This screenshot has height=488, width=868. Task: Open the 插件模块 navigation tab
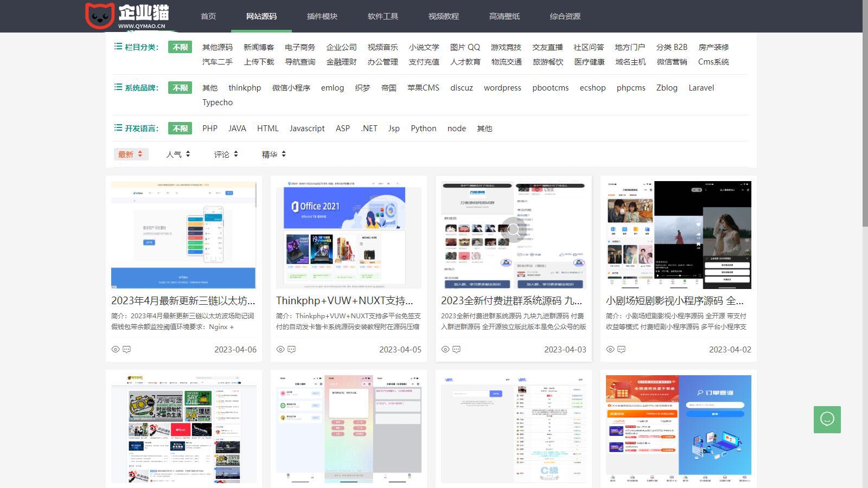(322, 16)
